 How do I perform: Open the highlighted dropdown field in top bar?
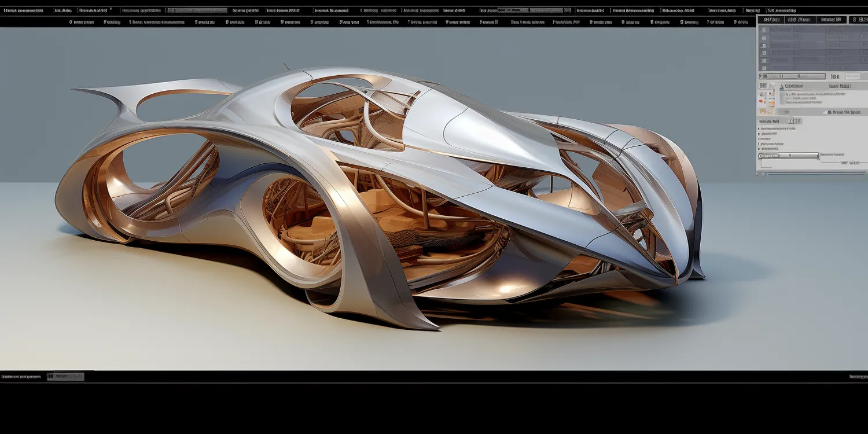[x=197, y=10]
